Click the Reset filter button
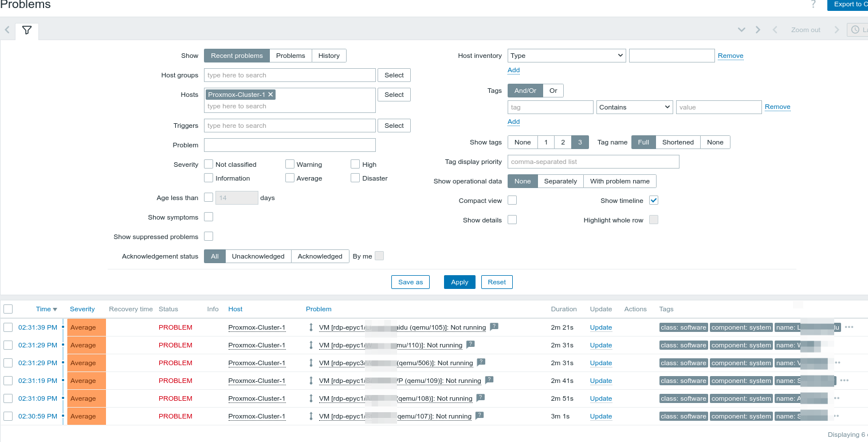 click(x=497, y=282)
